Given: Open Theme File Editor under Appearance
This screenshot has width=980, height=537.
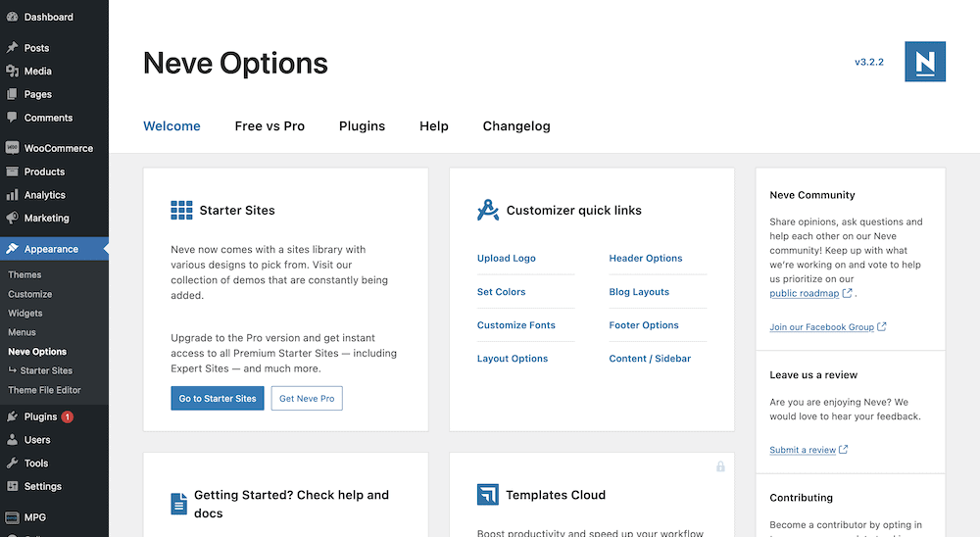Looking at the screenshot, I should 44,390.
